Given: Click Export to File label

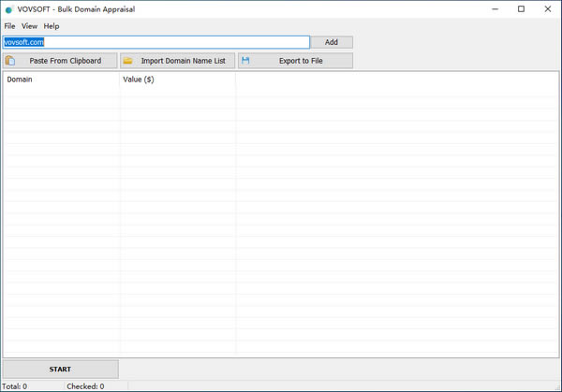Looking at the screenshot, I should [x=301, y=61].
